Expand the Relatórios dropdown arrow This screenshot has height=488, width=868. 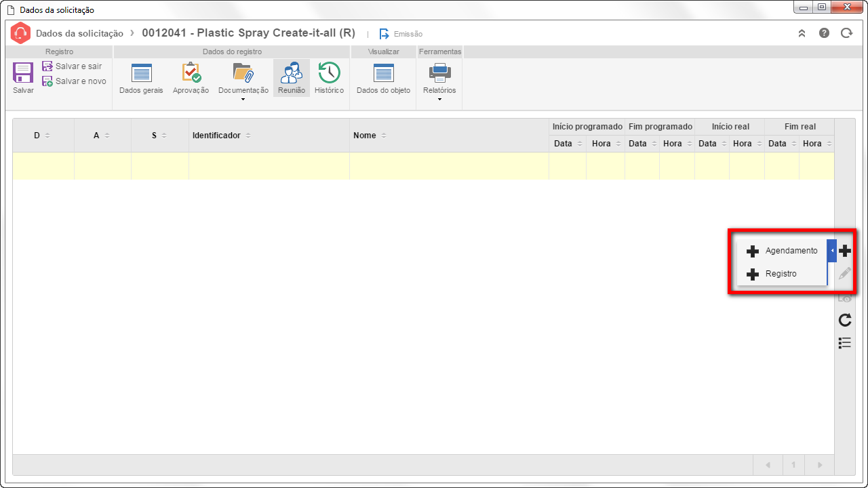coord(439,100)
